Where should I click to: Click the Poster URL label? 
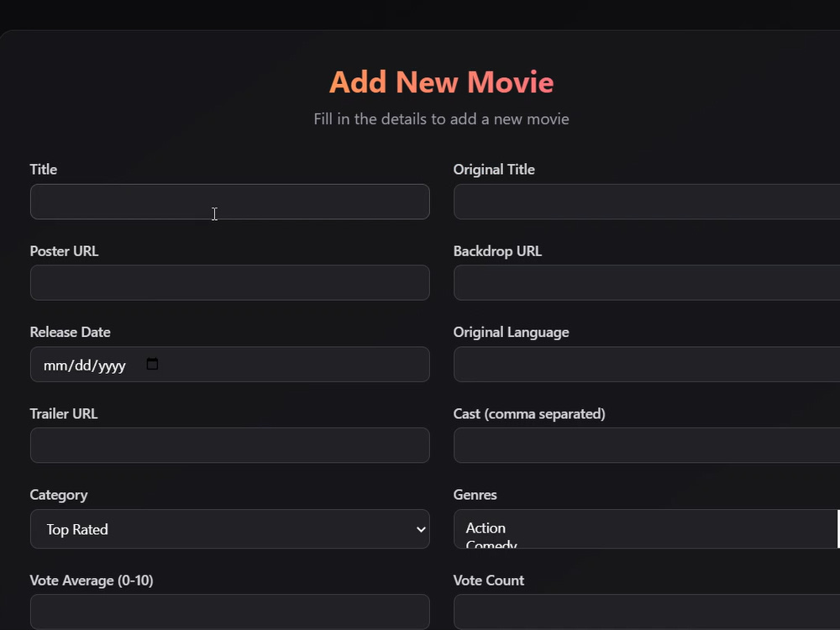tap(65, 250)
